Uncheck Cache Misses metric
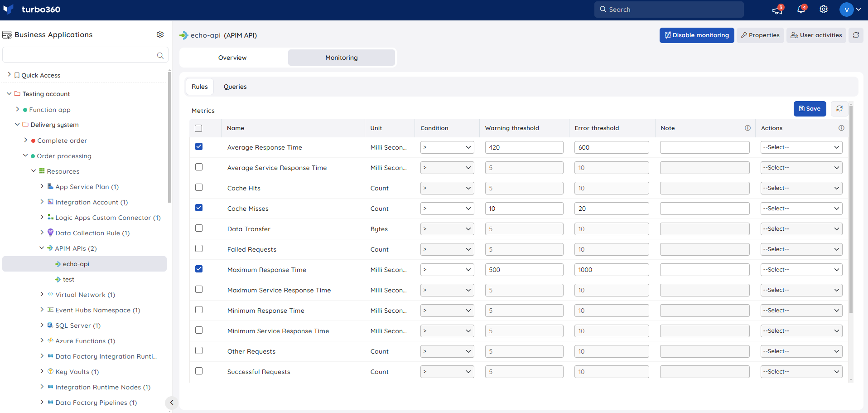The width and height of the screenshot is (868, 413). coord(199,208)
